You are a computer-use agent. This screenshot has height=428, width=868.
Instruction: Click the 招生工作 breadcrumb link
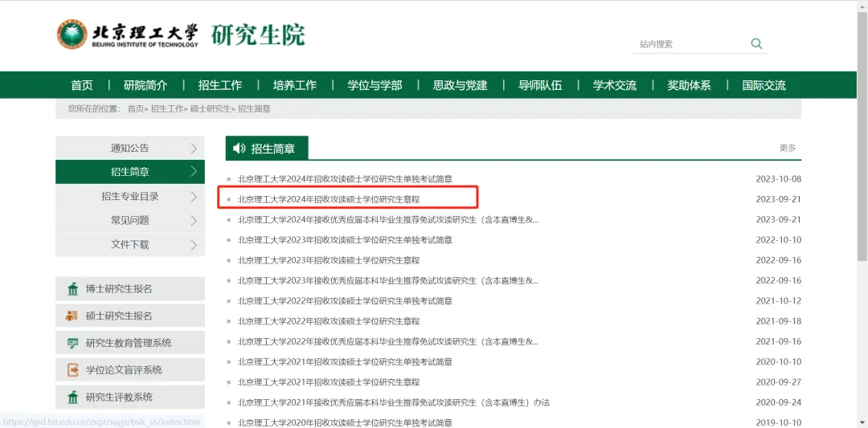166,109
